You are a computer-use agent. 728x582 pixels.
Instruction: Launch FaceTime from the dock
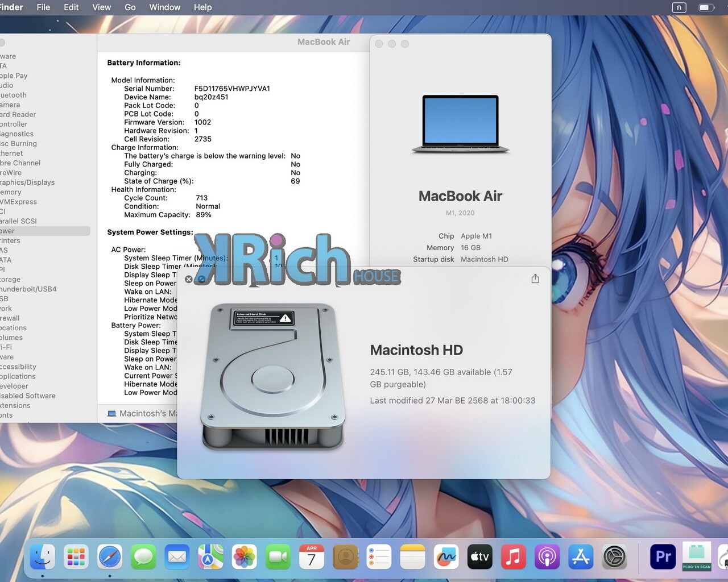[x=278, y=556]
